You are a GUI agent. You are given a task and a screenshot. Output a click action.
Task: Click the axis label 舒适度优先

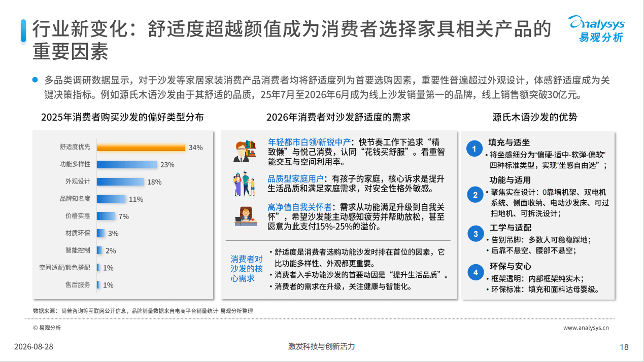click(75, 147)
